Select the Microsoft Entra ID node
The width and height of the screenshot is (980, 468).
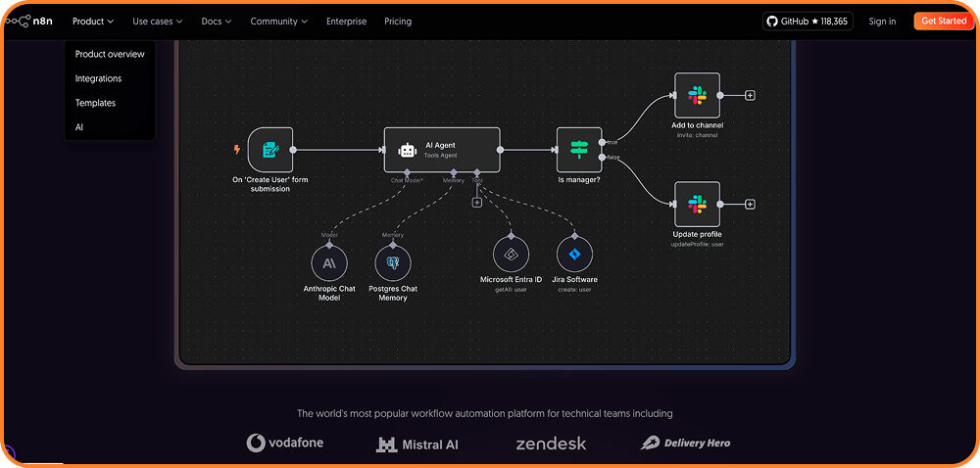coord(511,255)
